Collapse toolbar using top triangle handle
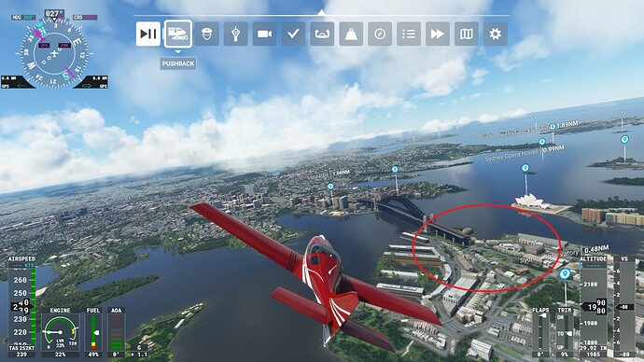 pos(322,12)
